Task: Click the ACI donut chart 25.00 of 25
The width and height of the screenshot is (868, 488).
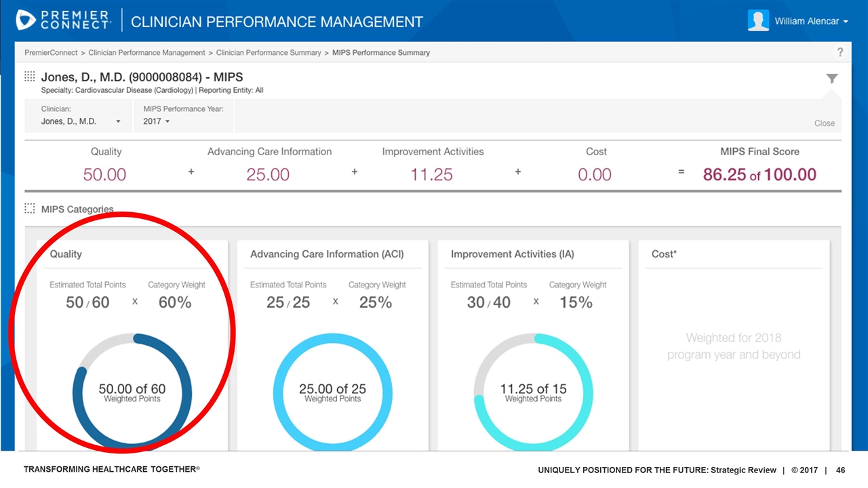Action: coord(333,392)
